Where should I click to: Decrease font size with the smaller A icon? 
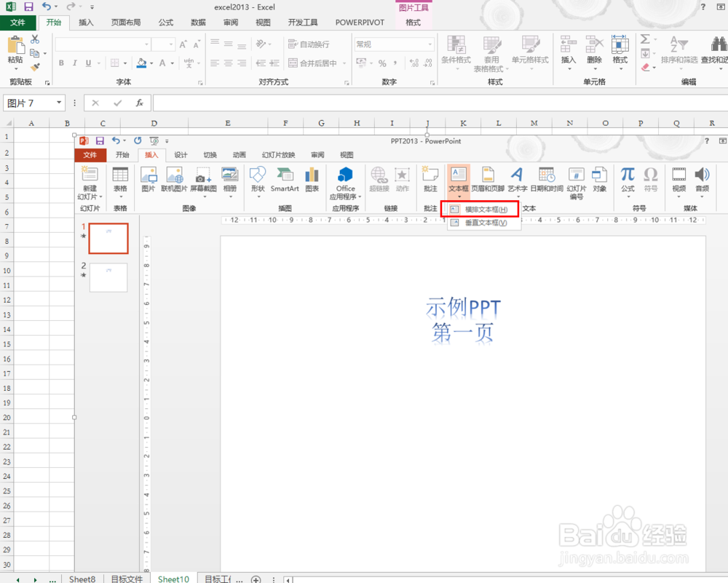pyautogui.click(x=197, y=44)
